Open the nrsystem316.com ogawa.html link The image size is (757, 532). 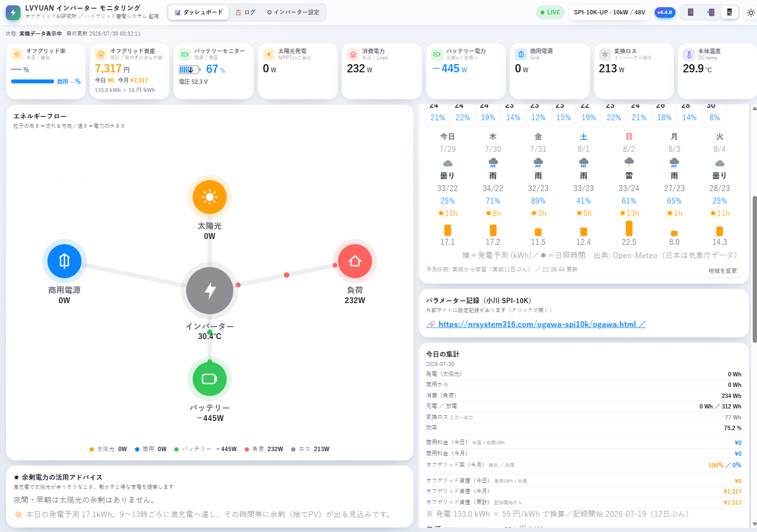[542, 325]
